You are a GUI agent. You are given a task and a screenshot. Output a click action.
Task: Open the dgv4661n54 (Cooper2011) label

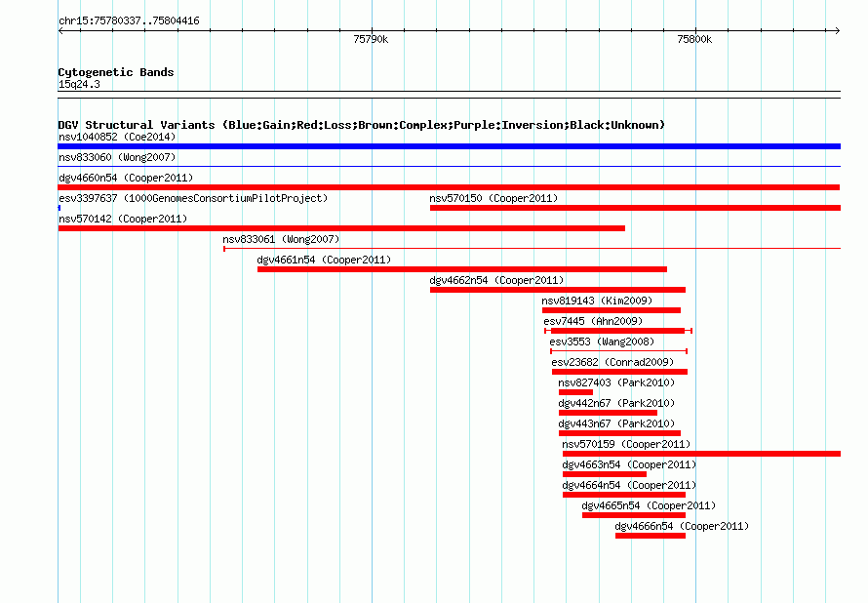pos(324,260)
